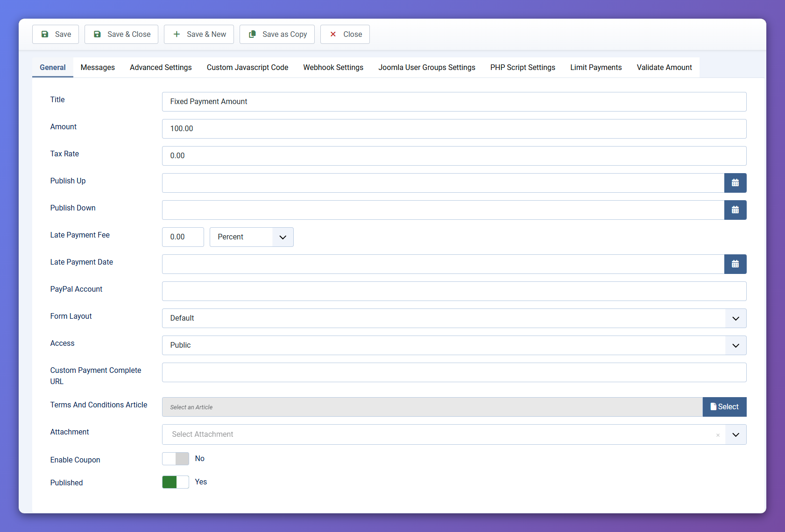Switch to the Messages tab
Screen dimensions: 785x532
coord(98,67)
